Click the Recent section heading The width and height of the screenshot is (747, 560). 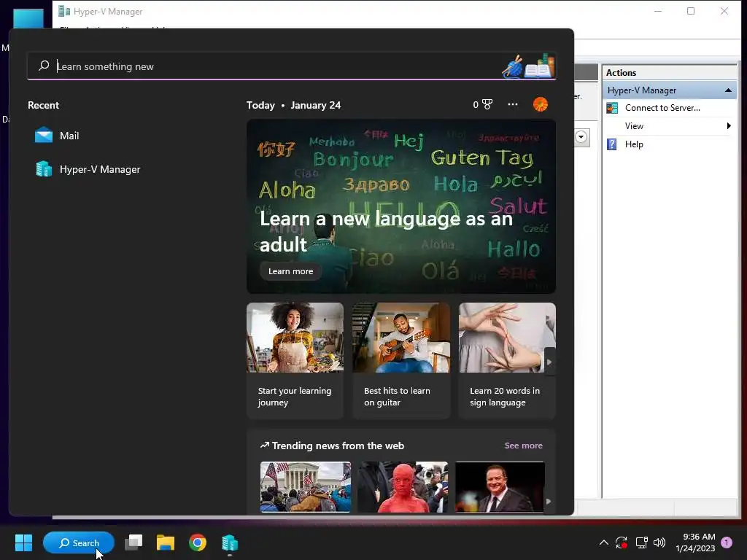point(43,105)
